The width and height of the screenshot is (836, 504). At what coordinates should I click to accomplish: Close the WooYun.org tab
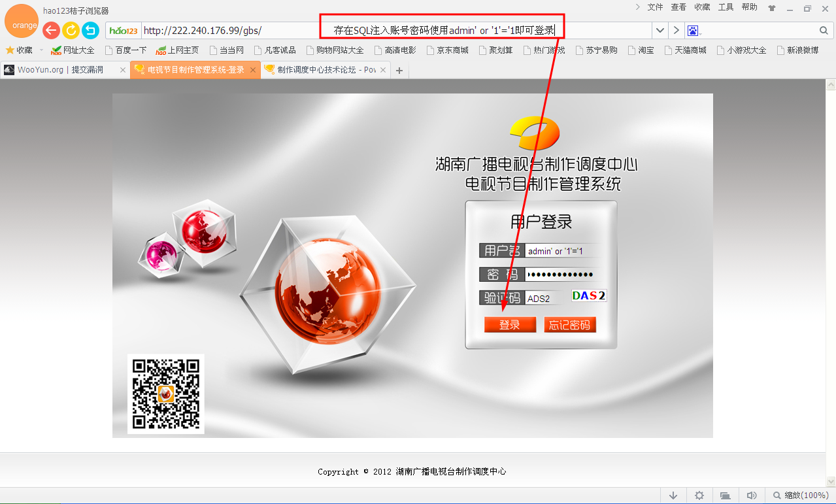click(x=123, y=70)
